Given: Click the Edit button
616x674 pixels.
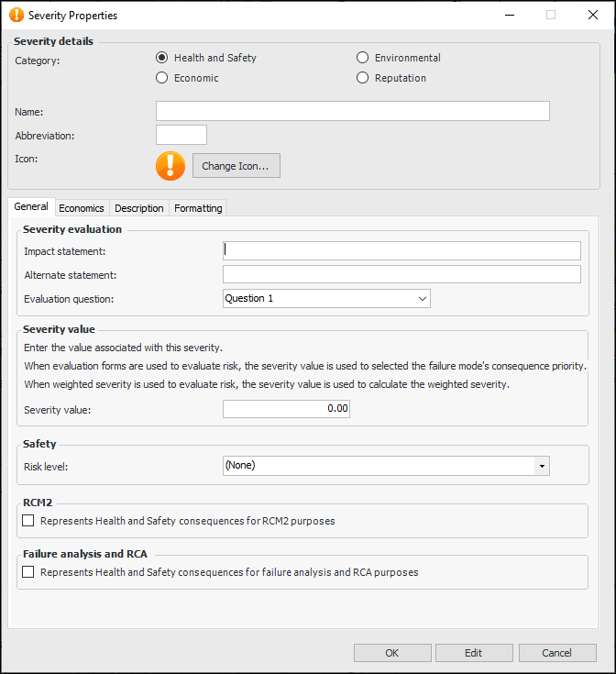Looking at the screenshot, I should coord(473,653).
